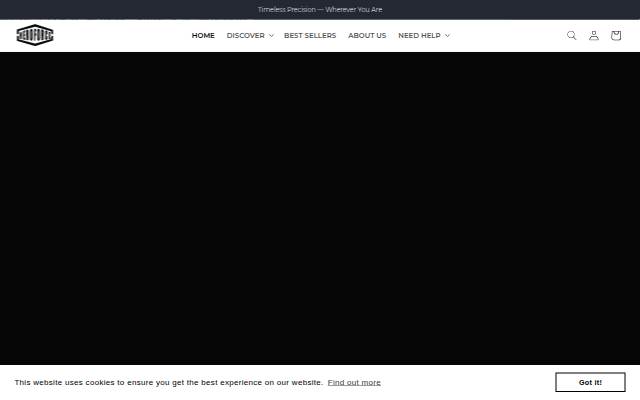Click the black hero banner video
The image size is (640, 400).
tap(320, 208)
